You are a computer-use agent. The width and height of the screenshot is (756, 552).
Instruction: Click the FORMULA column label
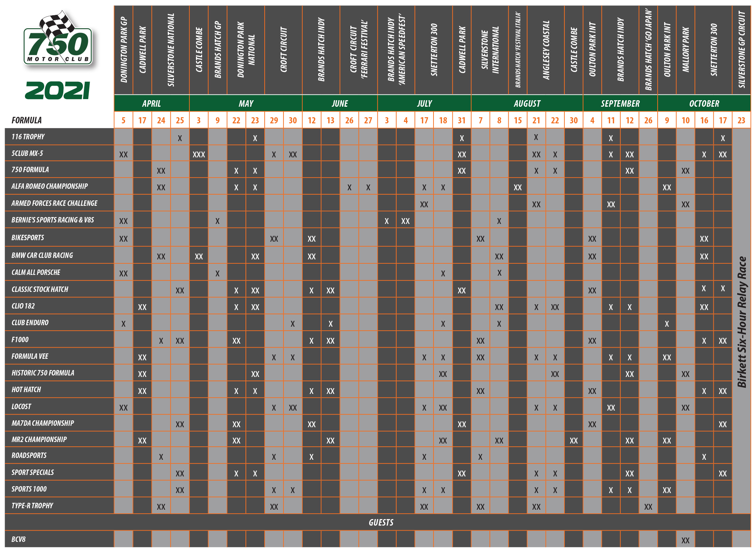pyautogui.click(x=26, y=120)
